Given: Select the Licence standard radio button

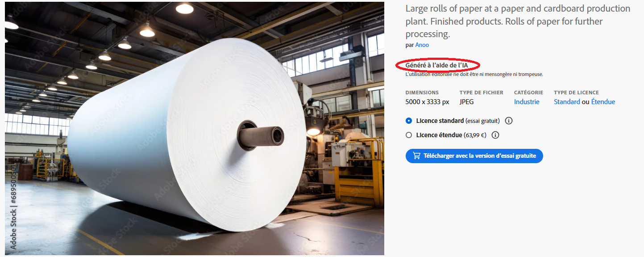Looking at the screenshot, I should click(409, 121).
